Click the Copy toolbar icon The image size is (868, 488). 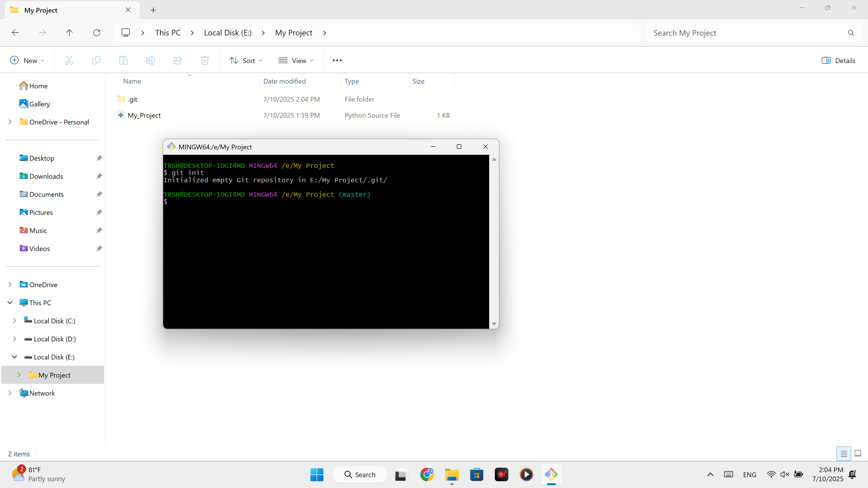[96, 60]
